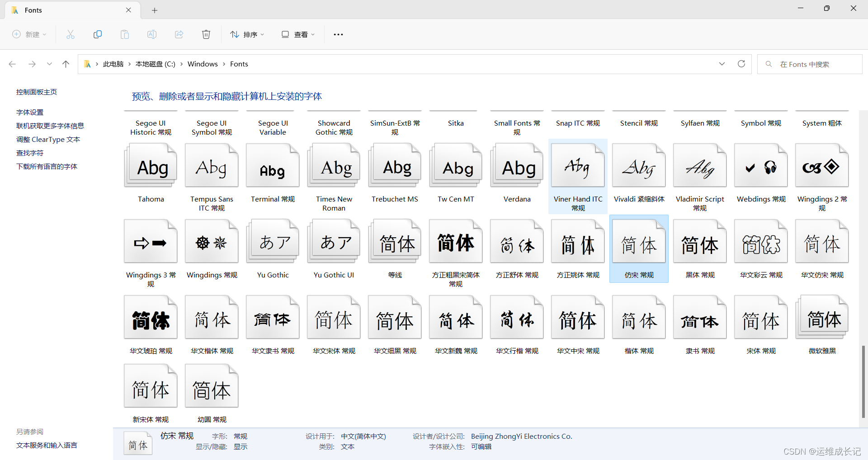Image resolution: width=868 pixels, height=460 pixels.
Task: Go up one folder level arrow
Action: pos(66,64)
